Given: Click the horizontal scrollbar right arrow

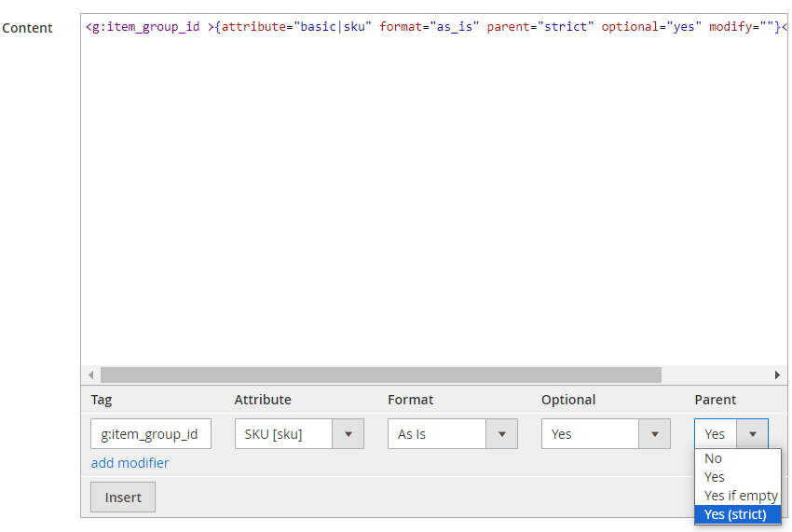Looking at the screenshot, I should 777,375.
